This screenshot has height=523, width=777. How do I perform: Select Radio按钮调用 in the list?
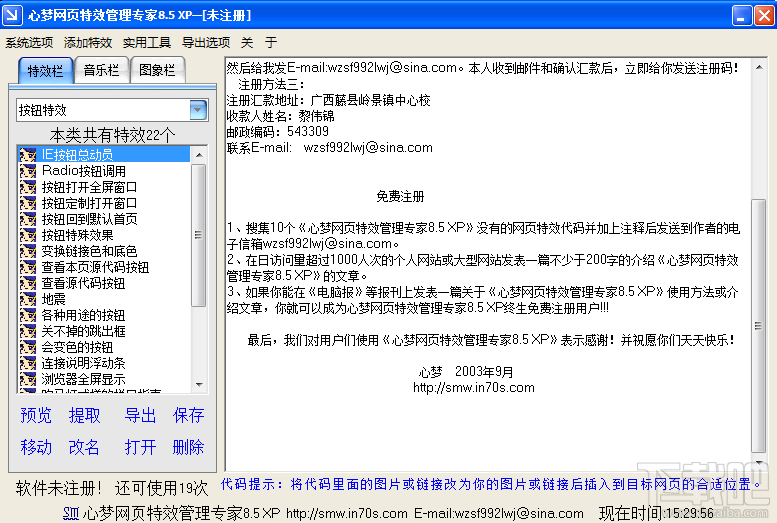104,171
